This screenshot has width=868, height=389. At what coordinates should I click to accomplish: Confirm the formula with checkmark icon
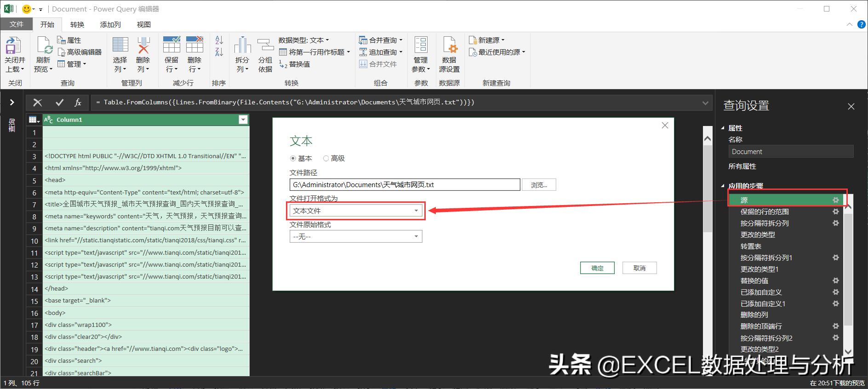pos(59,103)
